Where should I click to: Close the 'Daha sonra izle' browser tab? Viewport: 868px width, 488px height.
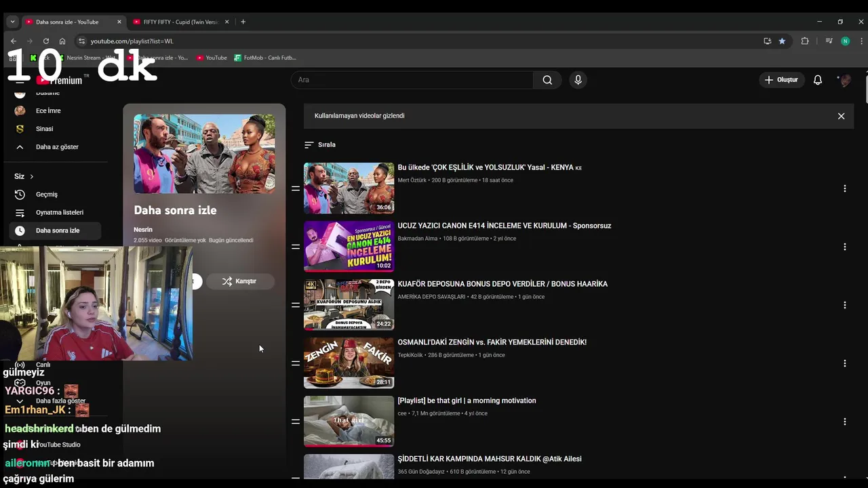[119, 22]
